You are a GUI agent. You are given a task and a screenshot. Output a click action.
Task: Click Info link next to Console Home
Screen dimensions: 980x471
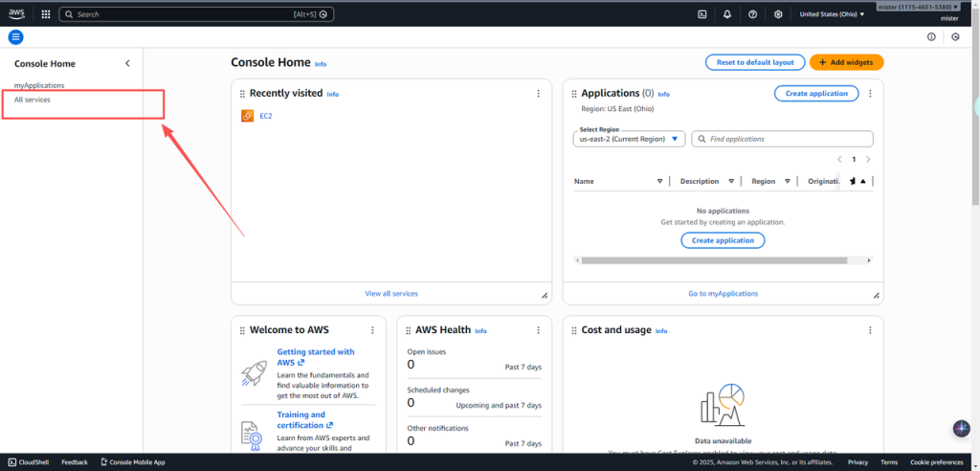pyautogui.click(x=320, y=64)
